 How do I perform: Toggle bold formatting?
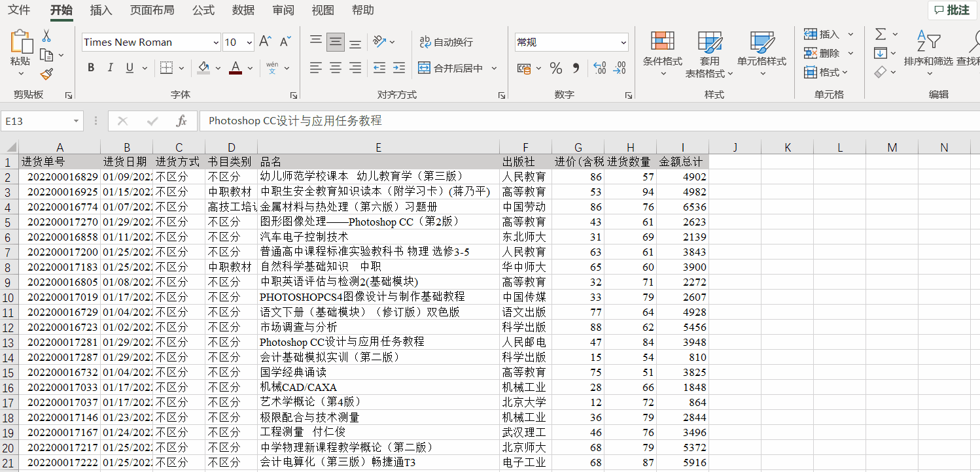[91, 67]
